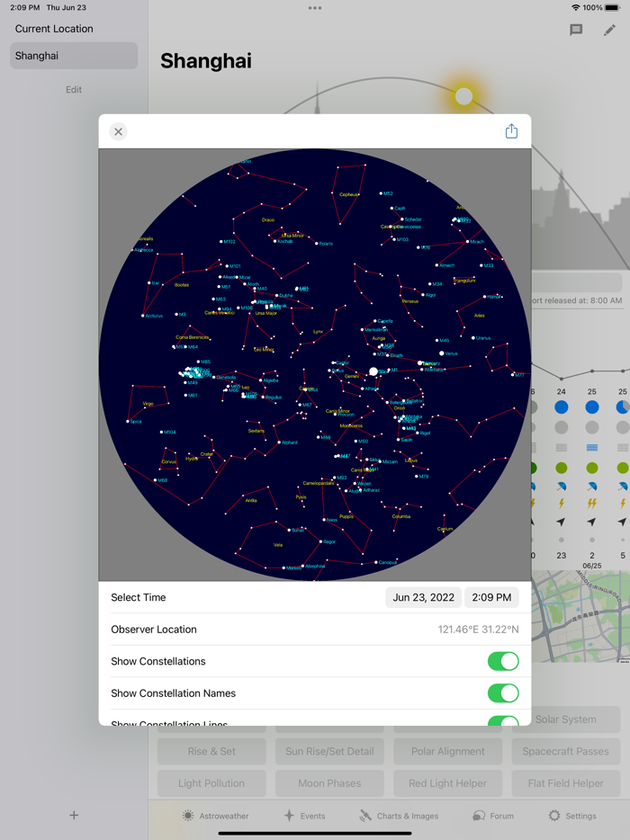This screenshot has width=630, height=840.
Task: Open the three-dots multitasking menu
Action: [x=315, y=8]
